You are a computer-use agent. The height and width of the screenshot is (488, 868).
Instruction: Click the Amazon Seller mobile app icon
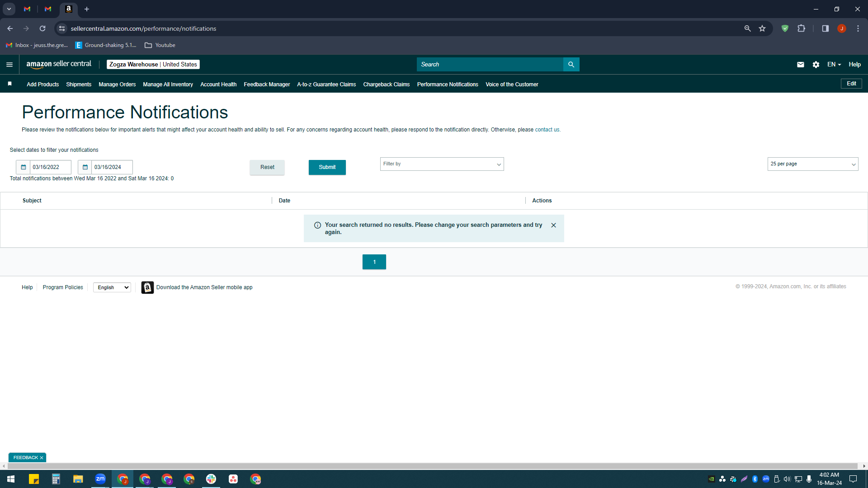tap(147, 287)
